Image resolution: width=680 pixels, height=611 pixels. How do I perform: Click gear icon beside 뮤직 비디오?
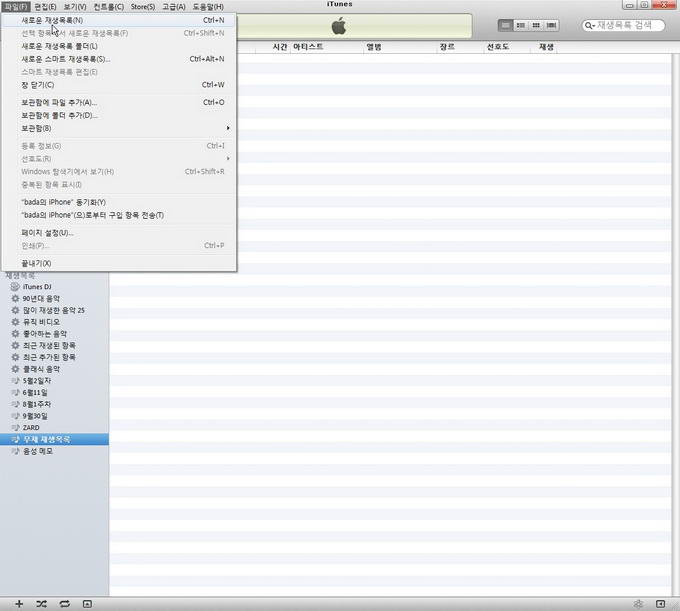pos(15,322)
